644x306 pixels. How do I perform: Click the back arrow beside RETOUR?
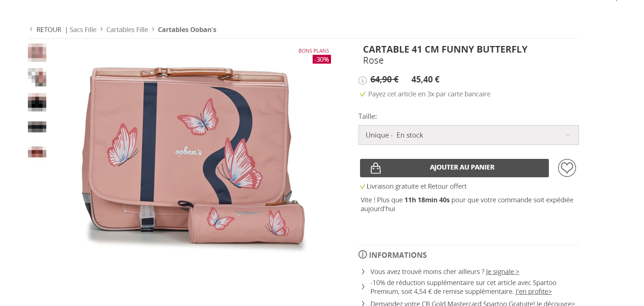click(31, 29)
